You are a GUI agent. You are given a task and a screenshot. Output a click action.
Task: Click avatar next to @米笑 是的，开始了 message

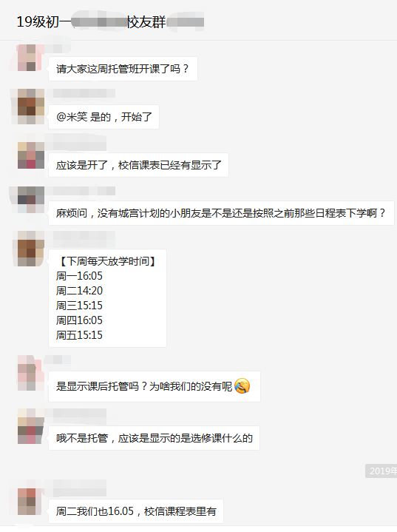[31, 107]
